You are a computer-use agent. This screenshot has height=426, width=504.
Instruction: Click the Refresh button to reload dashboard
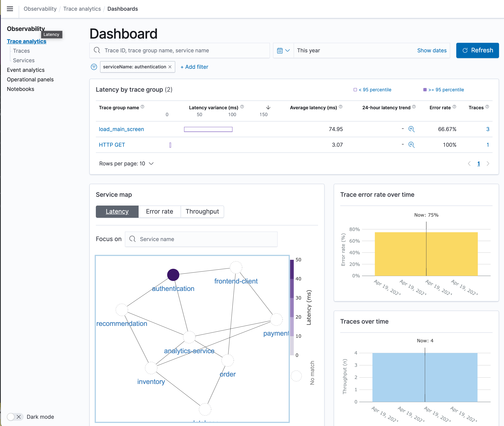(478, 50)
